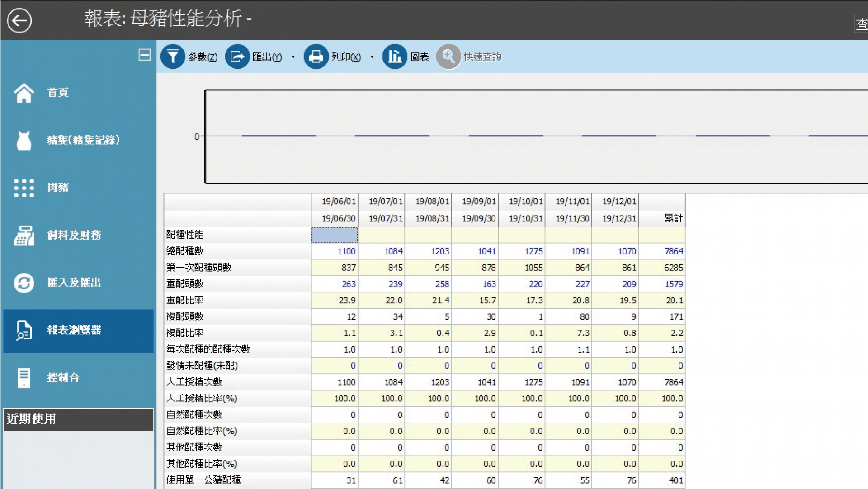Click the chart area above the table

click(536, 136)
